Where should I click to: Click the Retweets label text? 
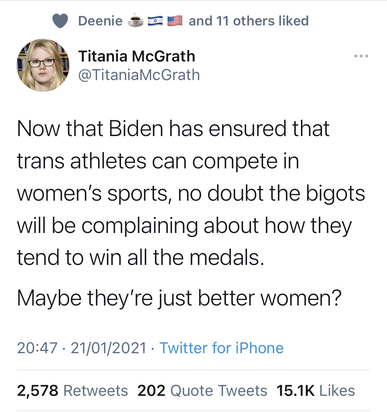pos(96,391)
